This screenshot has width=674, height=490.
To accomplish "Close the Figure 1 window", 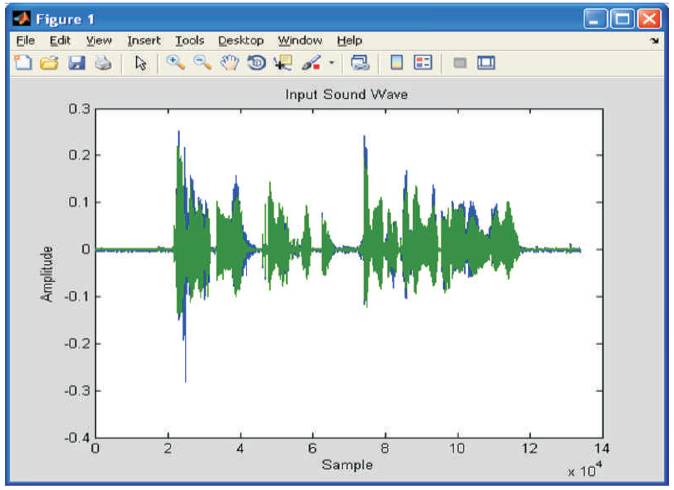I will [649, 19].
